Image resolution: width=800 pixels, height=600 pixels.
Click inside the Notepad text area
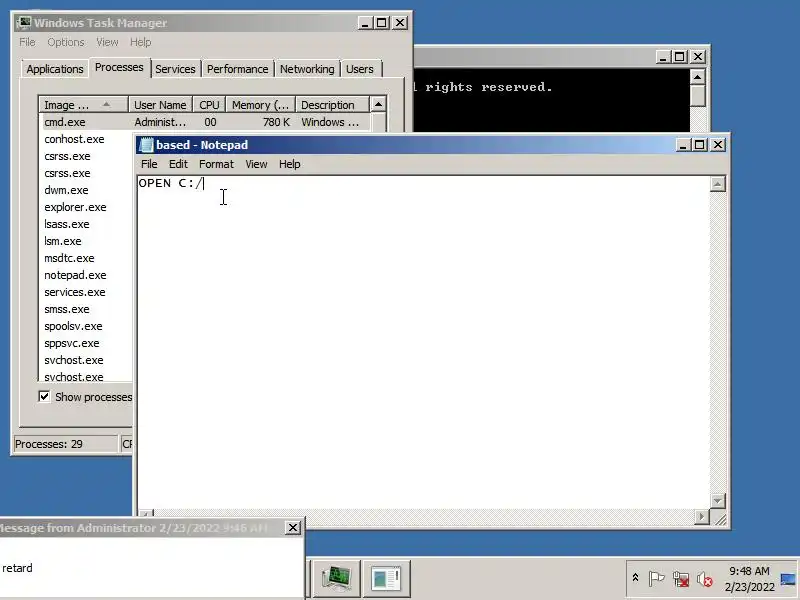tap(423, 342)
